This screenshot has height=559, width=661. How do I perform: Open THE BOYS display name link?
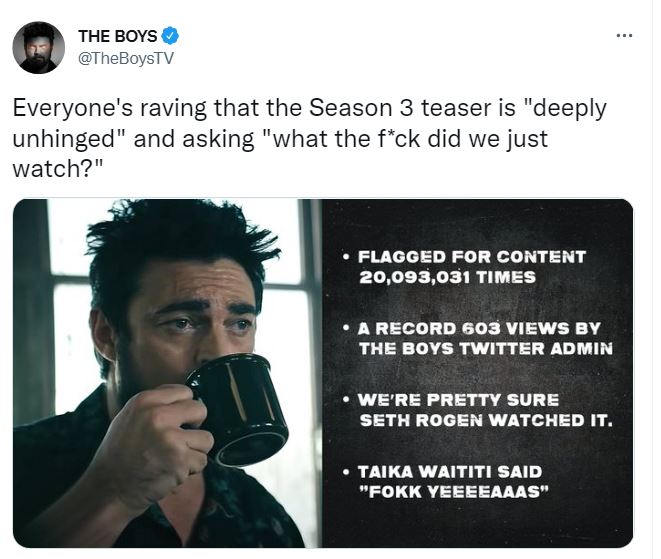click(117, 37)
